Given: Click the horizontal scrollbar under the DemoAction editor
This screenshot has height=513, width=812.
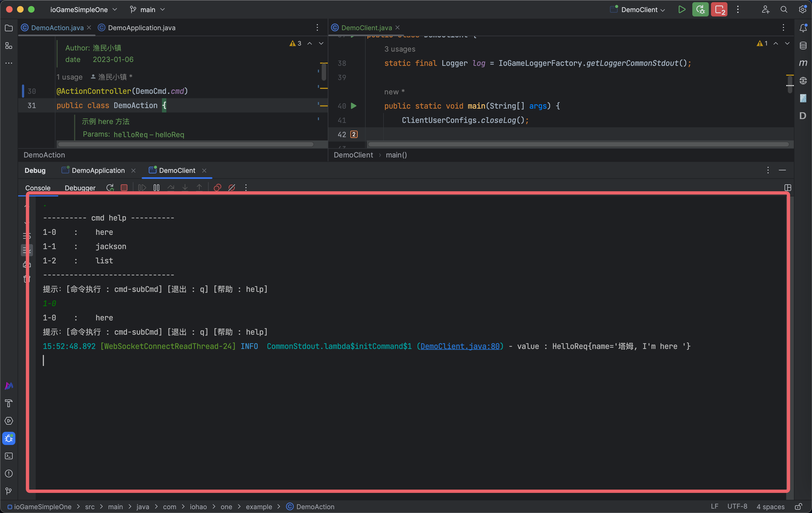Looking at the screenshot, I should pos(186,144).
